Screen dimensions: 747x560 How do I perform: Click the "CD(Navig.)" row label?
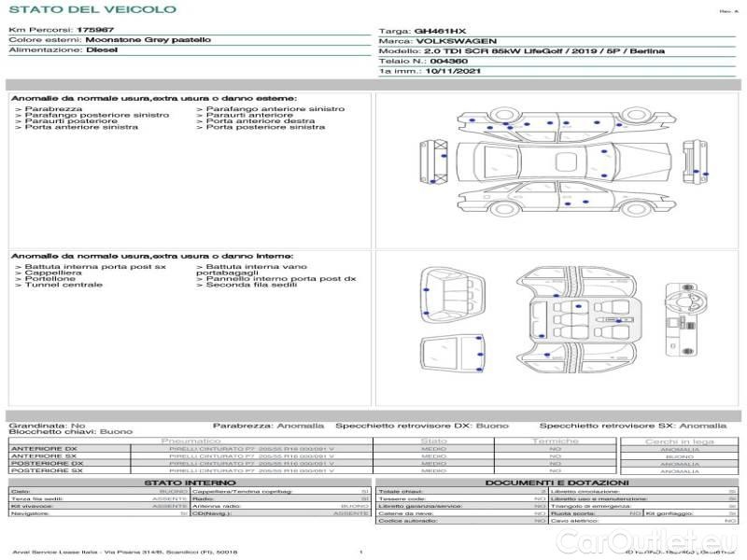[212, 513]
